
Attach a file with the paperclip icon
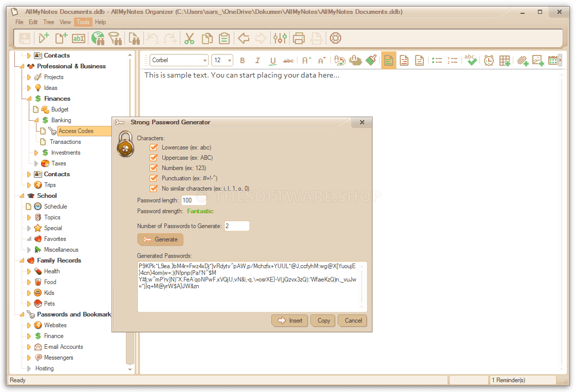pos(523,61)
